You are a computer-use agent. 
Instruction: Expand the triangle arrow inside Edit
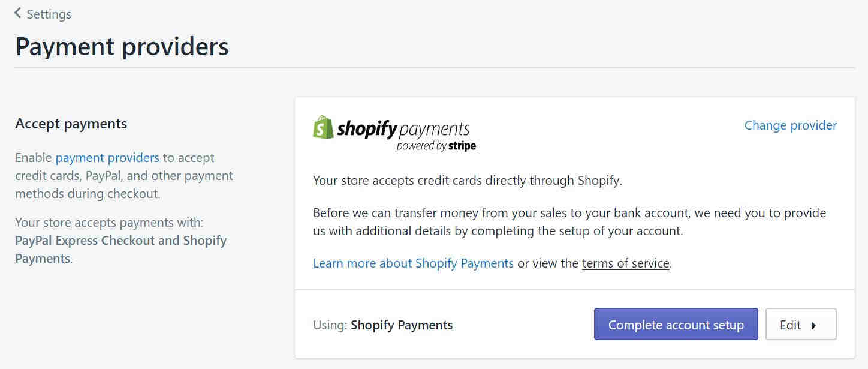[x=813, y=326]
